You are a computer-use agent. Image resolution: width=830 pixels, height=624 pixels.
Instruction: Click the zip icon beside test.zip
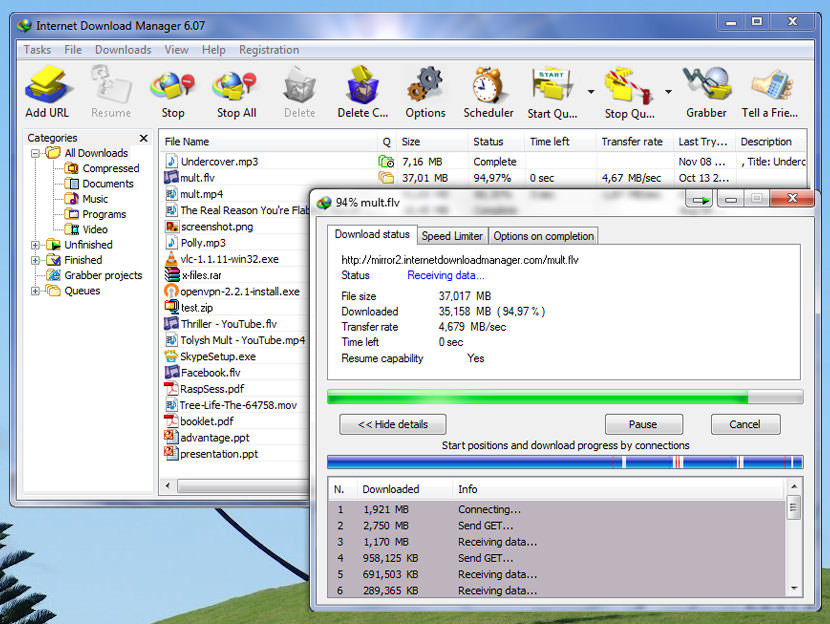tap(172, 308)
